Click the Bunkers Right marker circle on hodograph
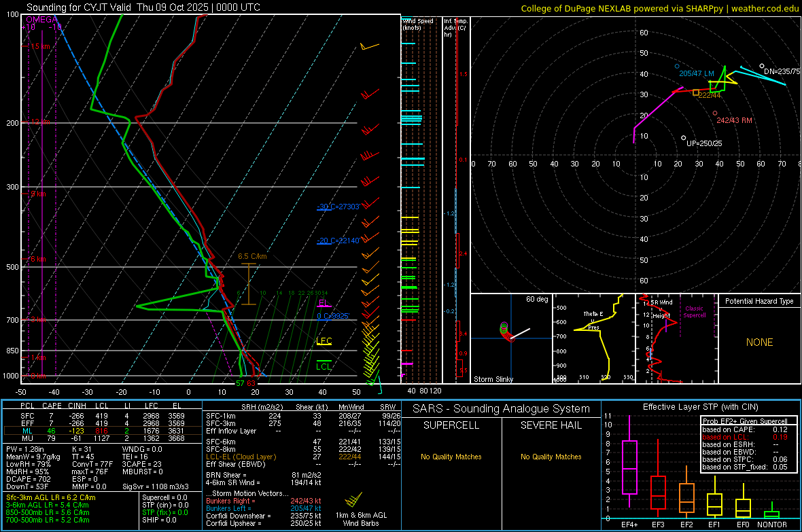802x532 pixels. point(715,113)
